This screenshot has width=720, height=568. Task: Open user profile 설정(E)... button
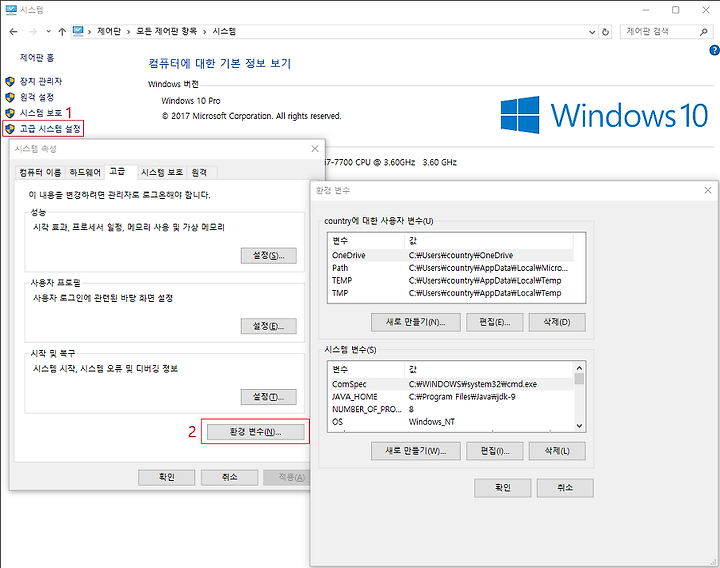(x=269, y=326)
